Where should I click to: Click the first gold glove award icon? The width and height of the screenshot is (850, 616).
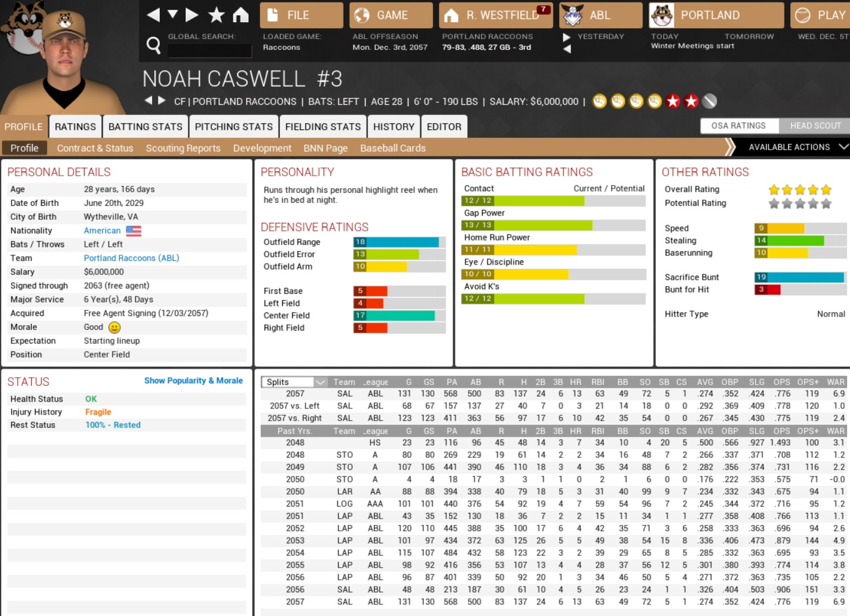point(600,102)
